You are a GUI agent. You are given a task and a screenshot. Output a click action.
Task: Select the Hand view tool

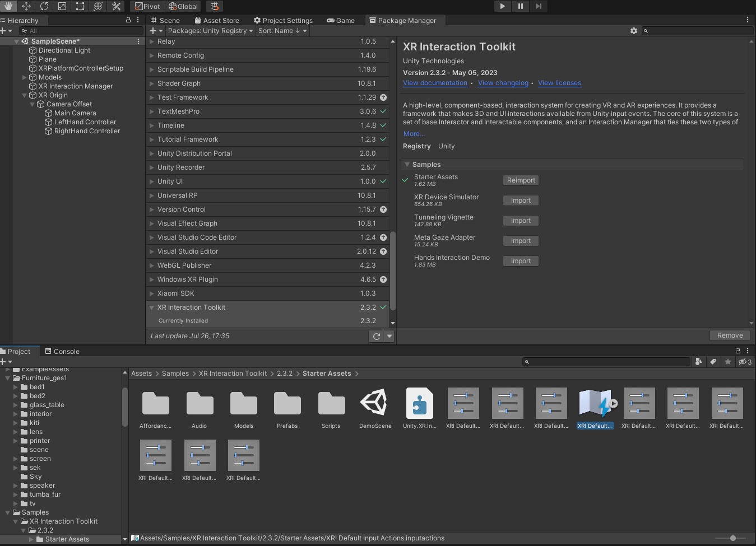point(8,6)
